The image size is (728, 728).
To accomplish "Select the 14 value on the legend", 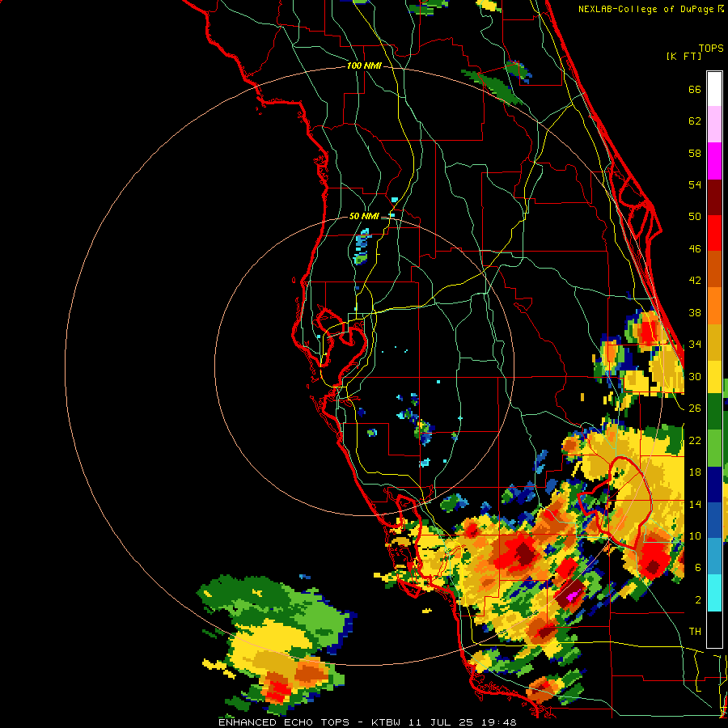I will tap(695, 504).
